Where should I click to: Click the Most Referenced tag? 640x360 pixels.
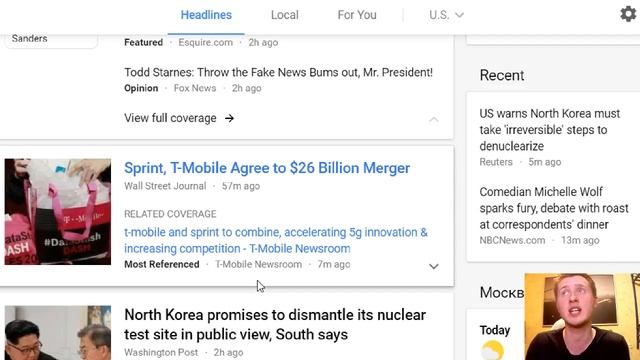(162, 264)
